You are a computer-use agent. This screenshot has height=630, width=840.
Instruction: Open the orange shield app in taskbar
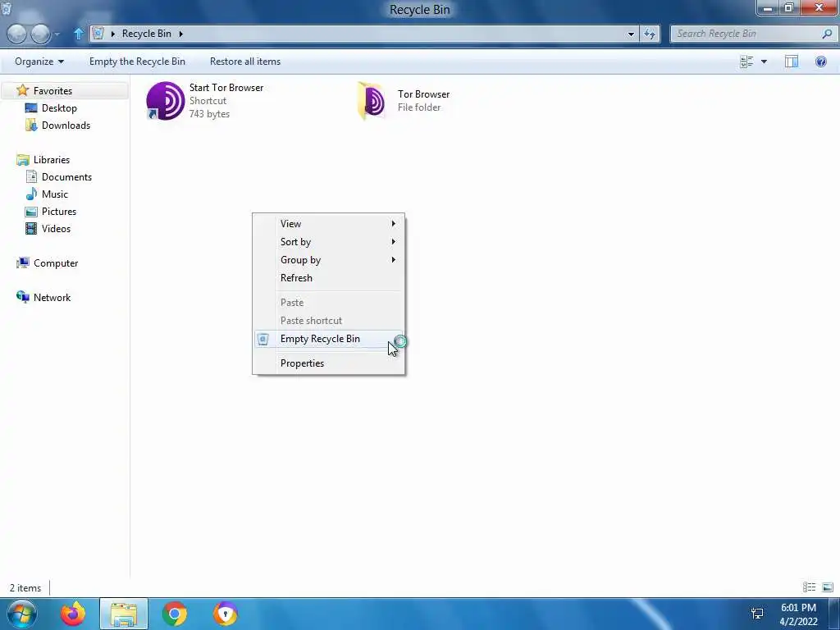pyautogui.click(x=226, y=614)
